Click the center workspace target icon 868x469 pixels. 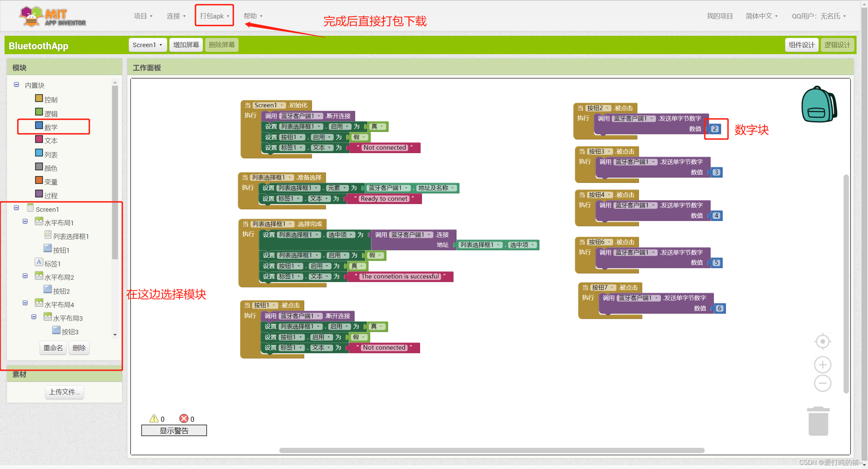click(x=822, y=342)
